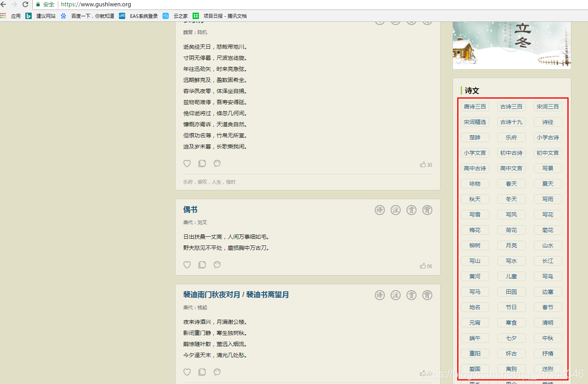The image size is (588, 384).
Task: Select 咏物 category
Action: click(x=475, y=184)
